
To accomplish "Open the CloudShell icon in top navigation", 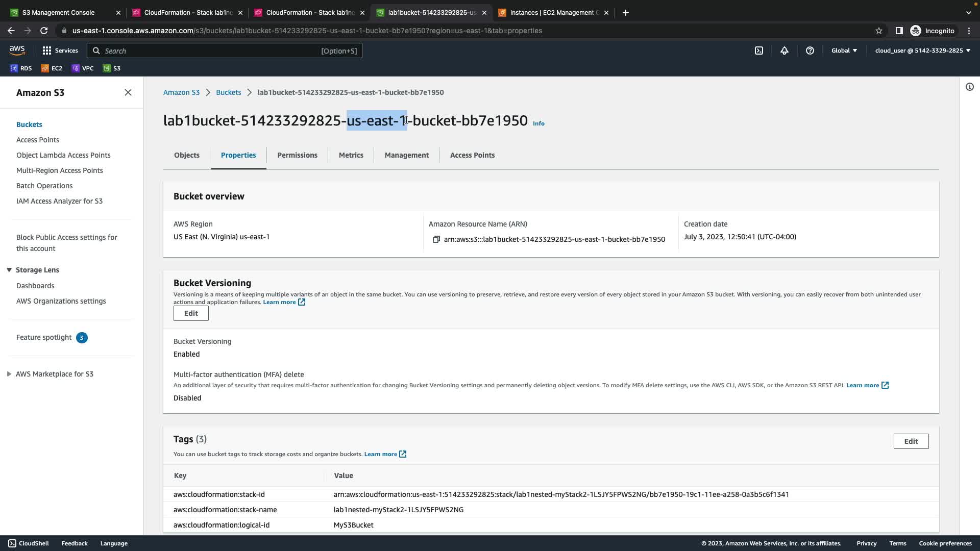I will tap(759, 51).
